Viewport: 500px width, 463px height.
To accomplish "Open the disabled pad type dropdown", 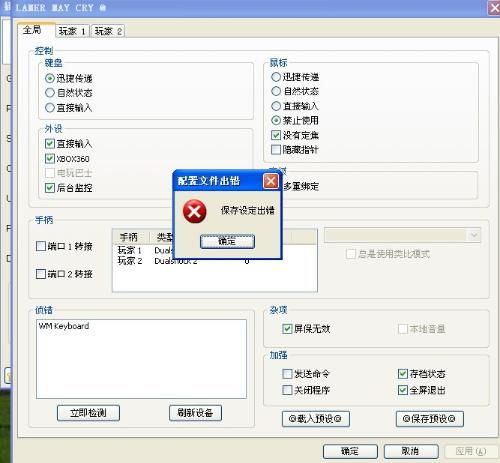I will tap(402, 235).
